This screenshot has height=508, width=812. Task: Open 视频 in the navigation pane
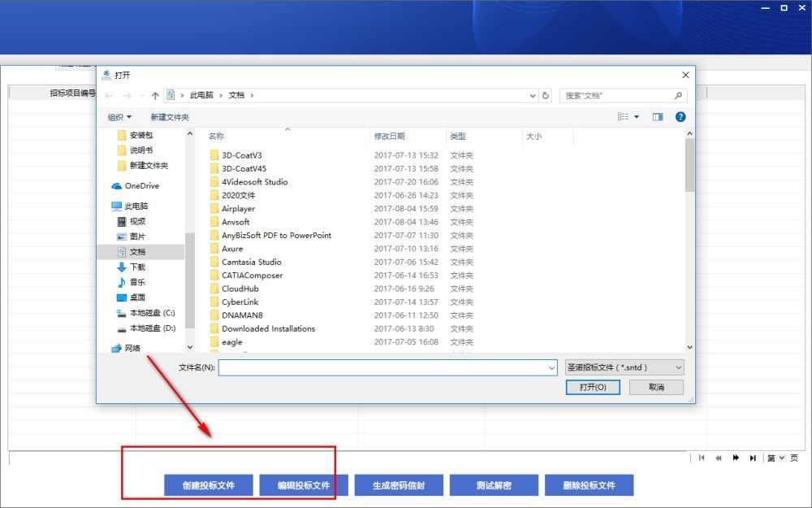132,221
